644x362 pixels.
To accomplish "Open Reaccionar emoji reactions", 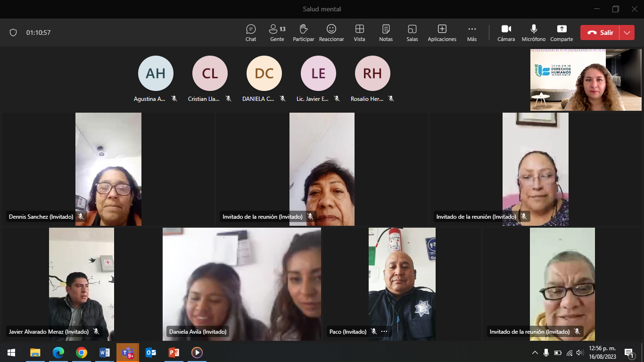I will [331, 33].
